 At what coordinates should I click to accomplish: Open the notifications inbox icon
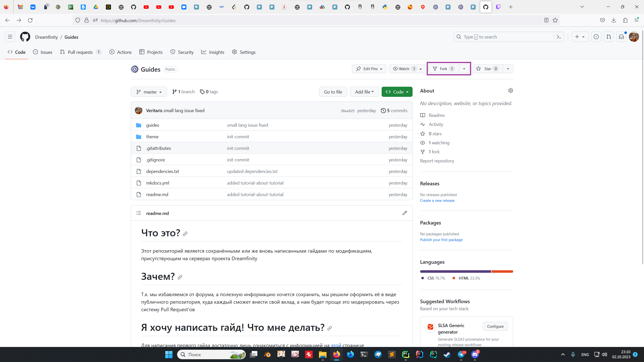pyautogui.click(x=621, y=37)
